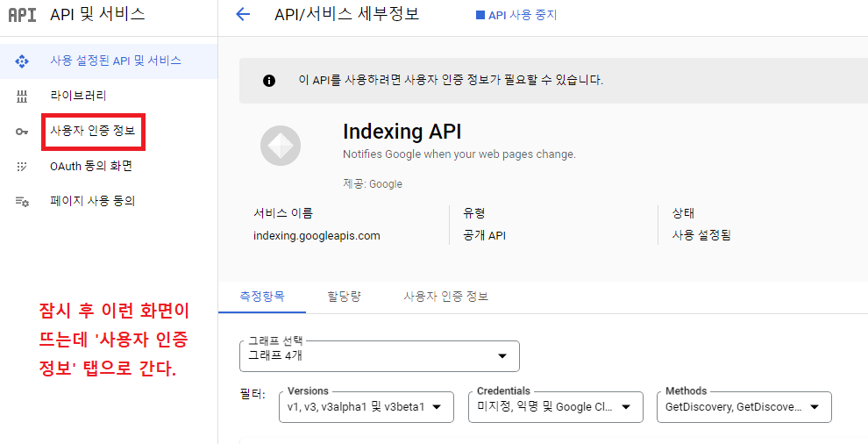Viewport: 868px width, 444px height.
Task: Click the 제공: Google text
Action: 372,184
